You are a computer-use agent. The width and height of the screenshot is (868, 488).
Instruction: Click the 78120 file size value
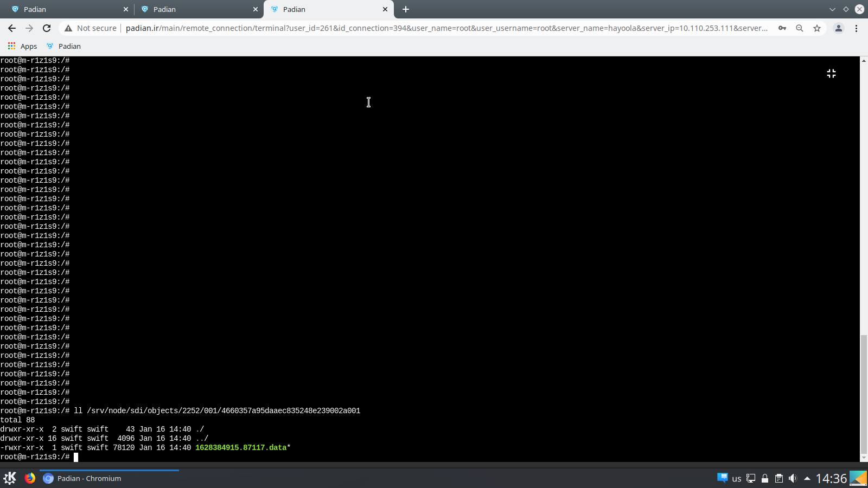pyautogui.click(x=124, y=448)
